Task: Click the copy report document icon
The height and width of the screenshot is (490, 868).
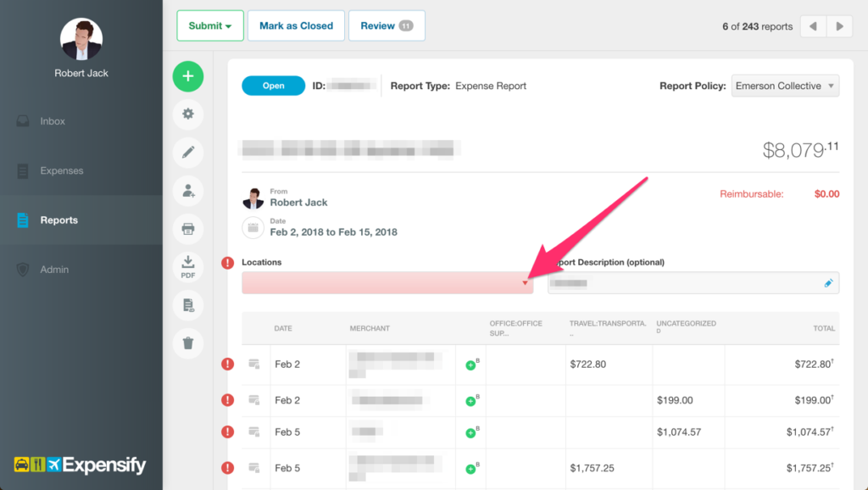Action: click(x=188, y=304)
